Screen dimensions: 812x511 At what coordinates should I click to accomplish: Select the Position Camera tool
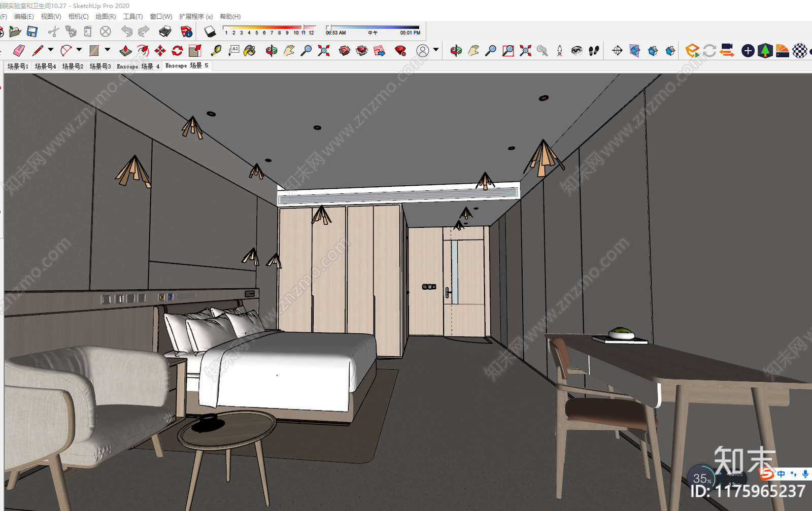coord(560,50)
